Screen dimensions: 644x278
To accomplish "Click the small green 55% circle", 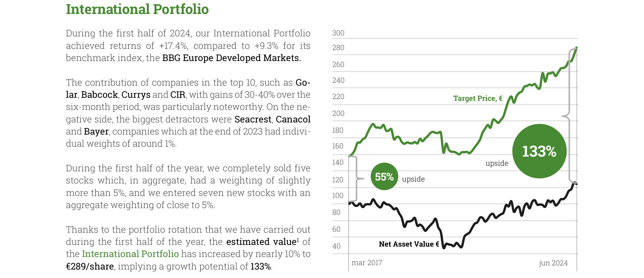I will tap(384, 177).
